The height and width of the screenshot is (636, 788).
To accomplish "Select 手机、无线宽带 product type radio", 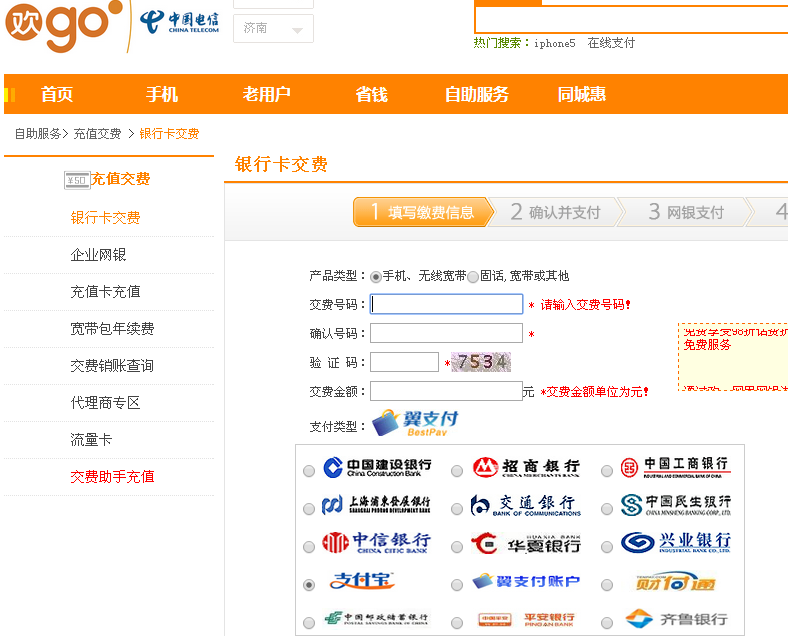I will tap(375, 277).
